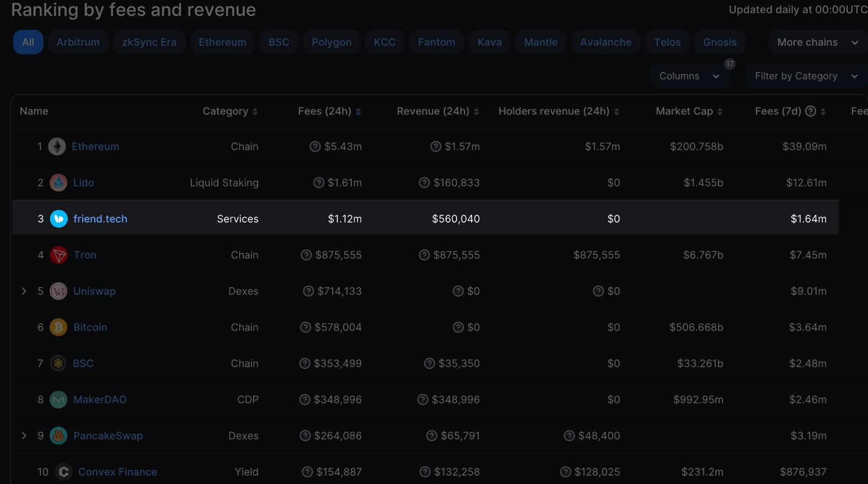Click the friend.tech logo icon
868x484 pixels.
pyautogui.click(x=59, y=219)
